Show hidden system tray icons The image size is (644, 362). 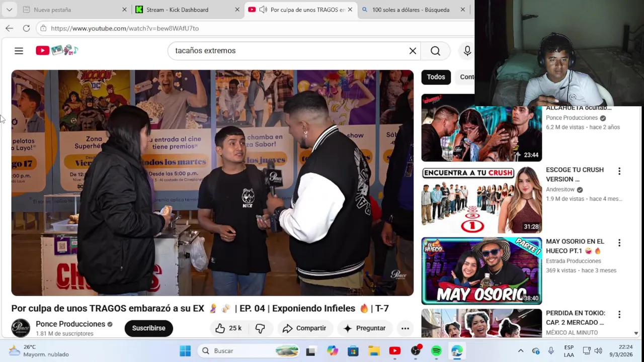tap(521, 351)
